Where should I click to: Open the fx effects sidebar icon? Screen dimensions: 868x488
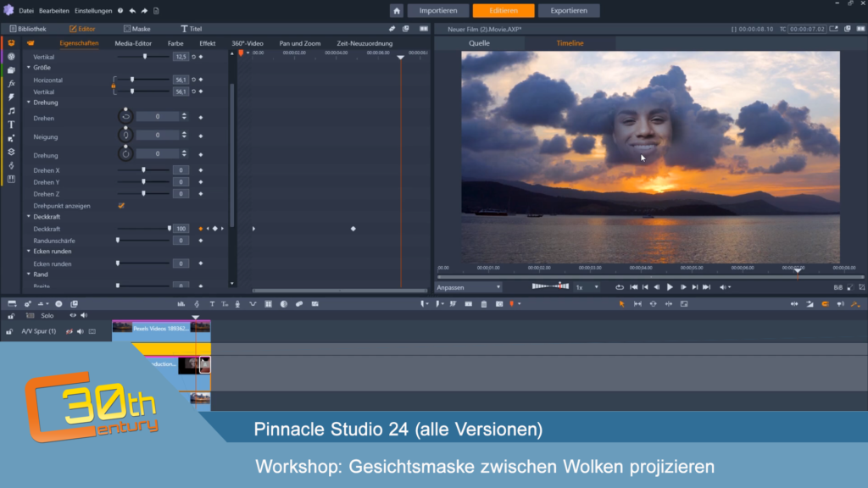click(x=11, y=84)
